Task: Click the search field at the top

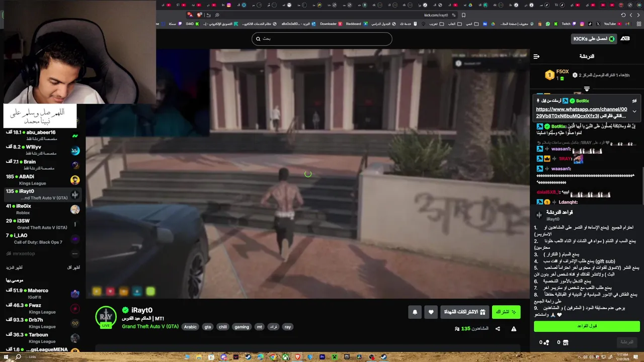Action: coord(322,39)
